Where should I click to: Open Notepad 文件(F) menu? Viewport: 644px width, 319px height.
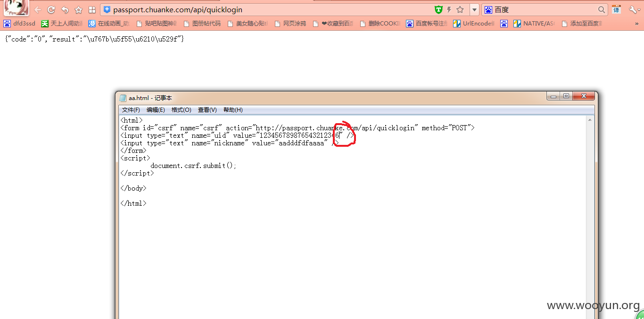[x=131, y=110]
